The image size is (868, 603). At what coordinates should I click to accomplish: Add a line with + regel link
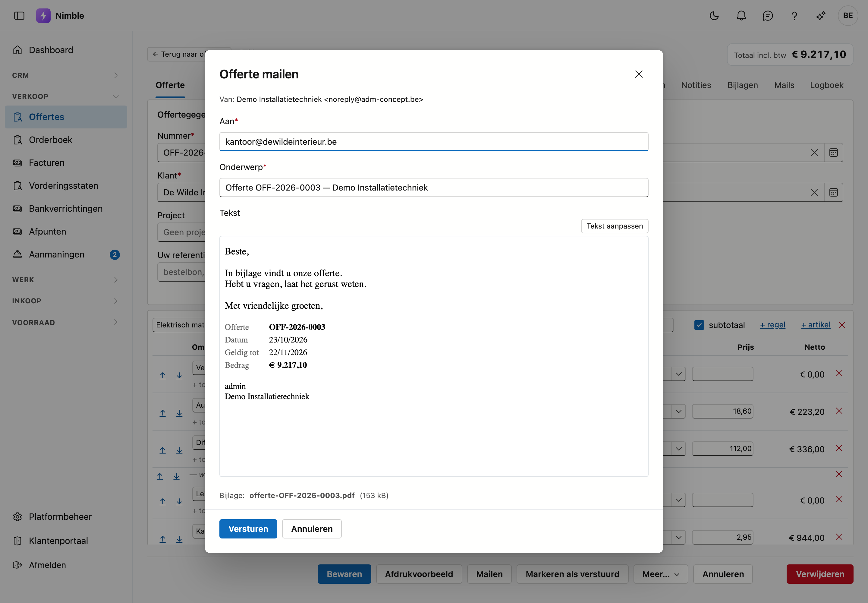pos(772,325)
